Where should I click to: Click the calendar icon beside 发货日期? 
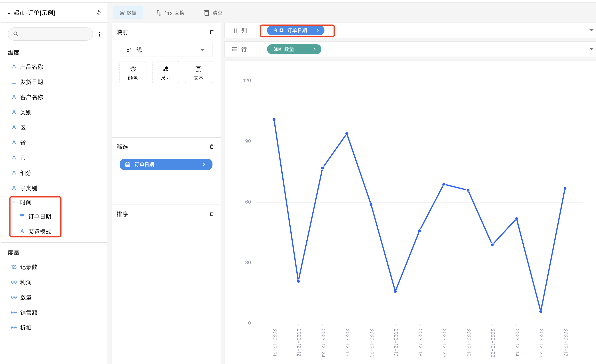14,82
